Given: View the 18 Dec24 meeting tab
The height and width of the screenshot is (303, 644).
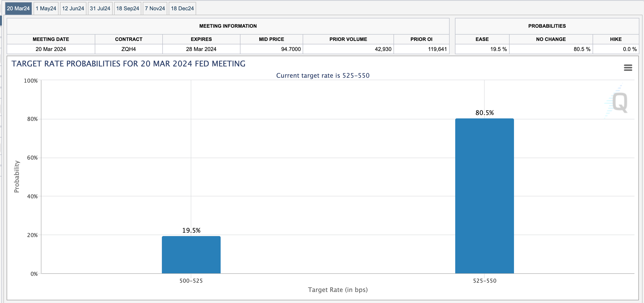Looking at the screenshot, I should coord(182,9).
